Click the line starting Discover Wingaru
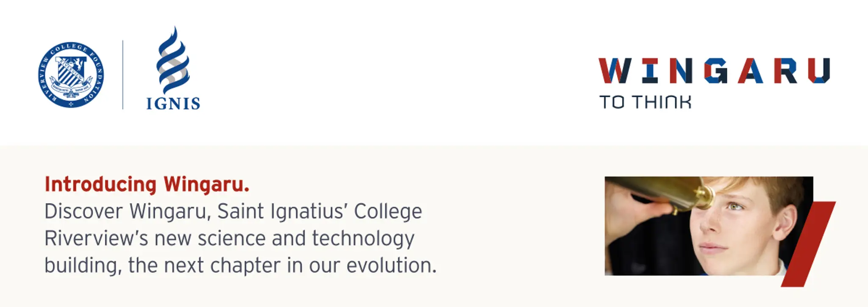The height and width of the screenshot is (307, 868). pyautogui.click(x=233, y=211)
